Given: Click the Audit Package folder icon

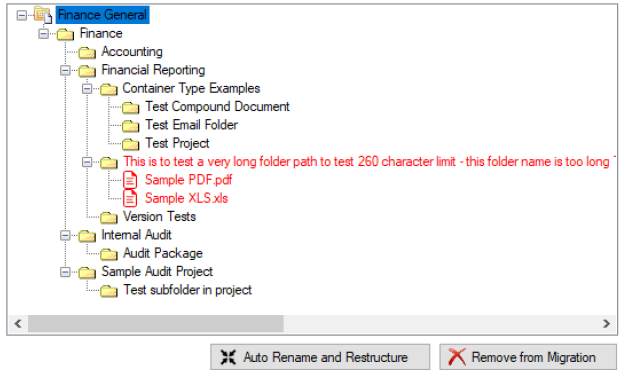Looking at the screenshot, I should coord(109,254).
